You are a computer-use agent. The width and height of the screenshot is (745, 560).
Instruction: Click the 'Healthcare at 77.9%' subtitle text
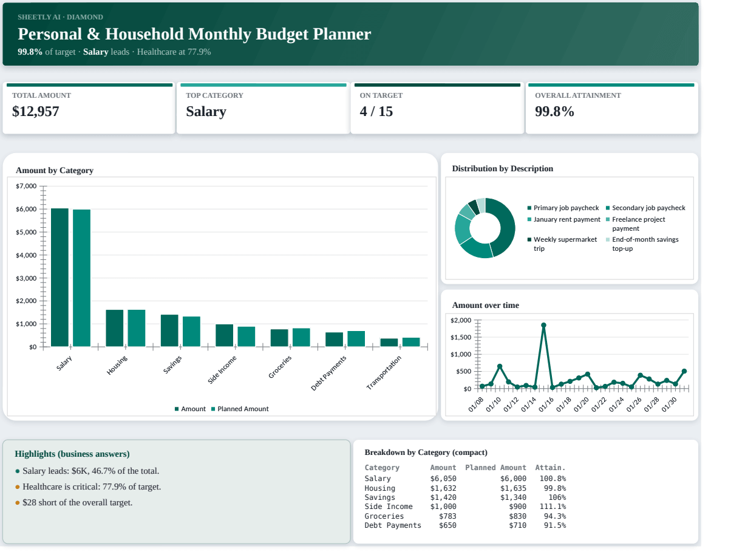coord(174,52)
